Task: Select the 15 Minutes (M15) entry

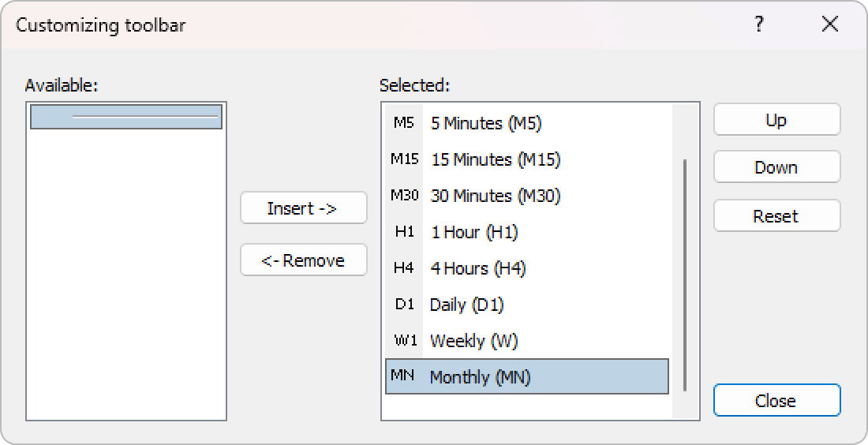Action: 527,159
